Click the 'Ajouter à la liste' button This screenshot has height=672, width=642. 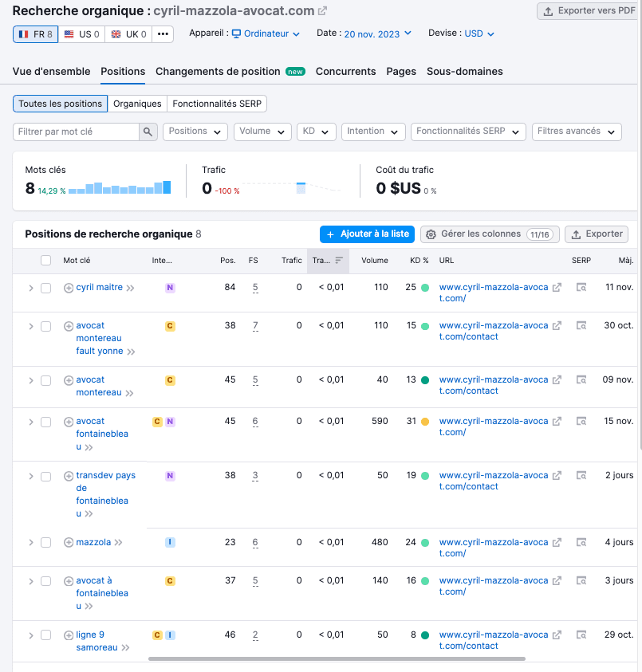367,234
